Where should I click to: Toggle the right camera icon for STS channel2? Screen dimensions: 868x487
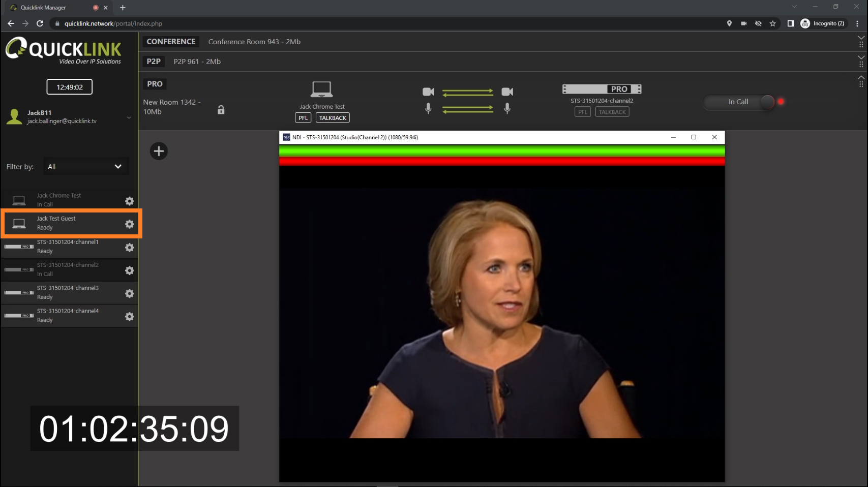[x=507, y=92]
